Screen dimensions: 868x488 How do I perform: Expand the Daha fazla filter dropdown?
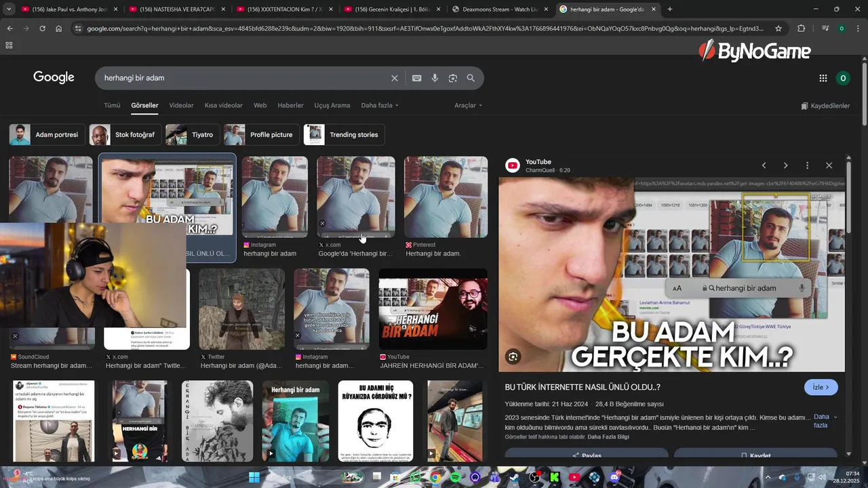pos(380,106)
